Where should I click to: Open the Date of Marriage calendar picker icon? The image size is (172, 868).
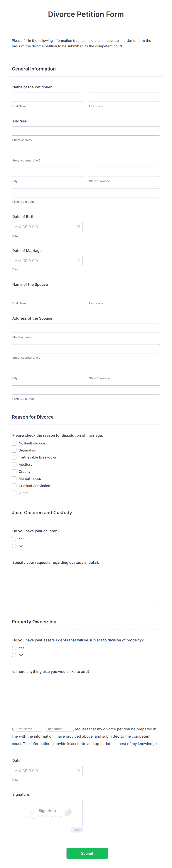click(x=78, y=260)
